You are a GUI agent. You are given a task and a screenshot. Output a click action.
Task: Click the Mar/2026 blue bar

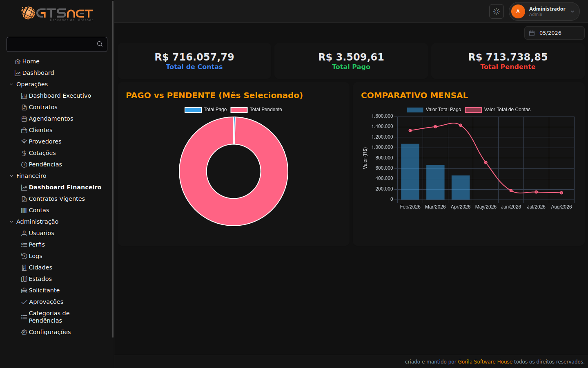pos(435,182)
